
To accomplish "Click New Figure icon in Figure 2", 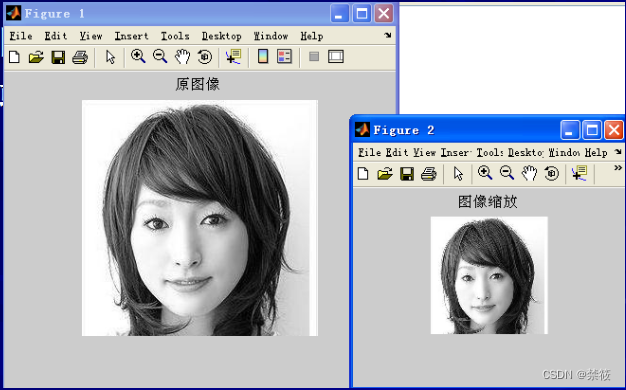I will click(363, 174).
